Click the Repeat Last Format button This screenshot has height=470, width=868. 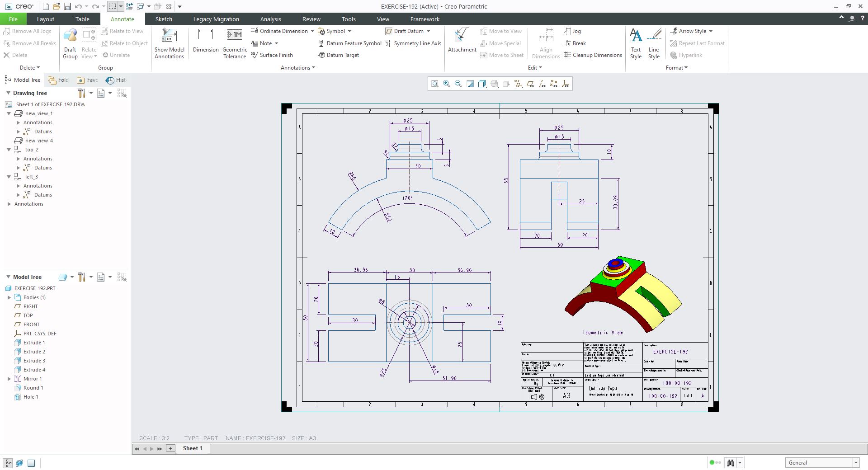click(698, 43)
